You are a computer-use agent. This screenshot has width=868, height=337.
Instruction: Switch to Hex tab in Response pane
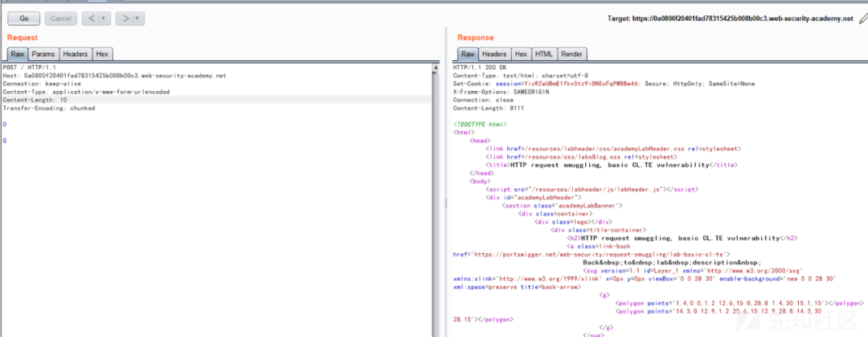coord(521,54)
